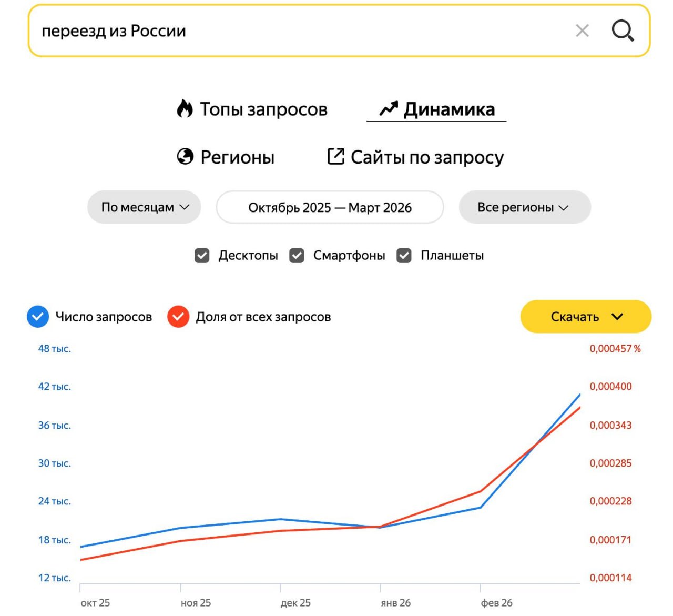673x616 pixels.
Task: Click the globe icon beside Регионы
Action: [185, 157]
